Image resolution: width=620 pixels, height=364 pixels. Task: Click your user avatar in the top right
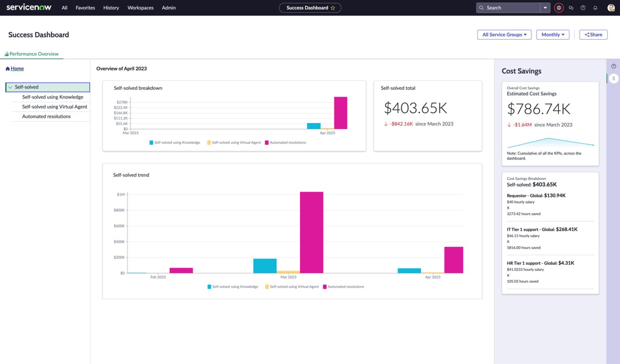tap(610, 8)
